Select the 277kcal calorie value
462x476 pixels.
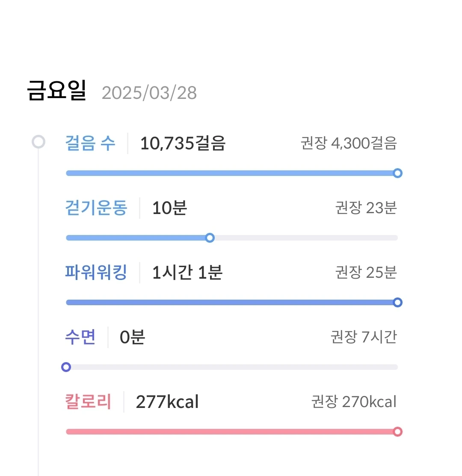click(x=167, y=402)
